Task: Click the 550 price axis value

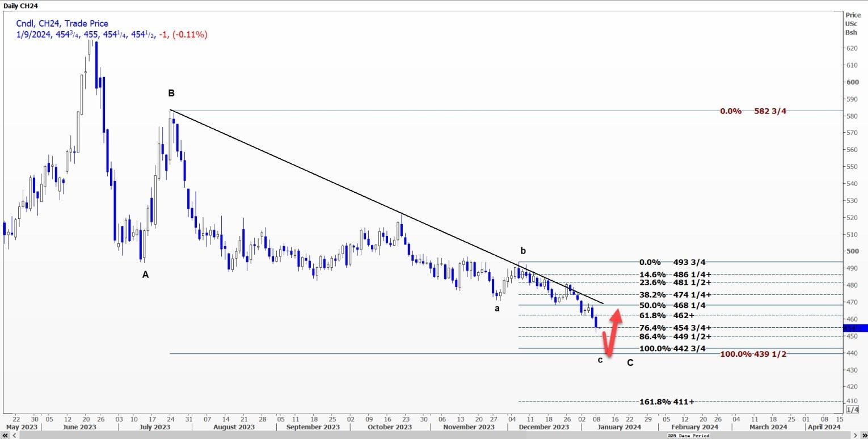Action: point(852,167)
